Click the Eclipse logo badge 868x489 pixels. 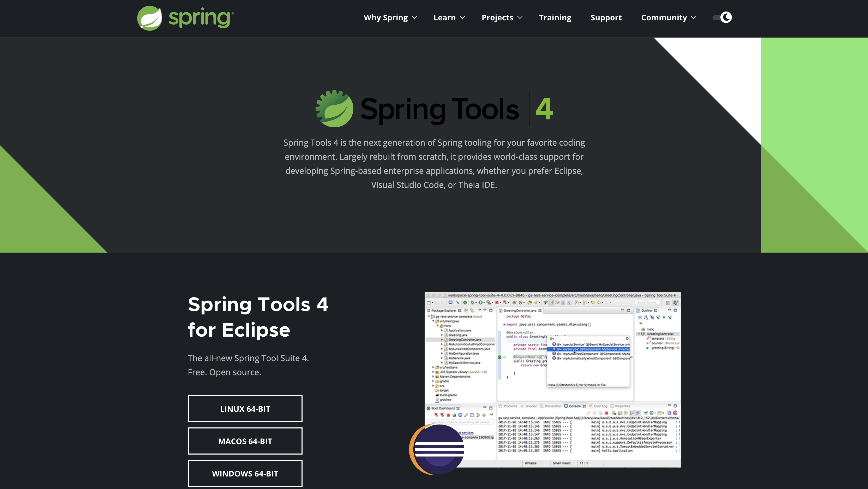point(437,449)
